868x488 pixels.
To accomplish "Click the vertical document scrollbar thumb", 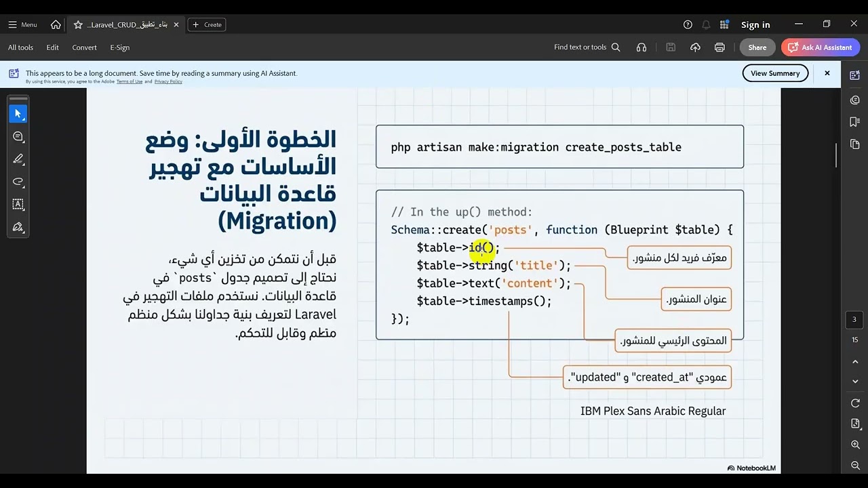I will point(837,155).
